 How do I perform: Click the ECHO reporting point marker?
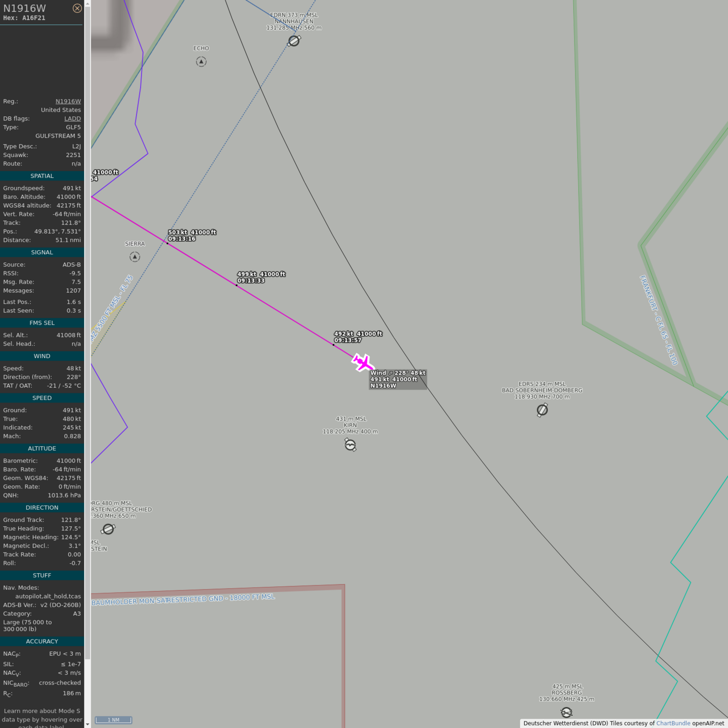201,62
